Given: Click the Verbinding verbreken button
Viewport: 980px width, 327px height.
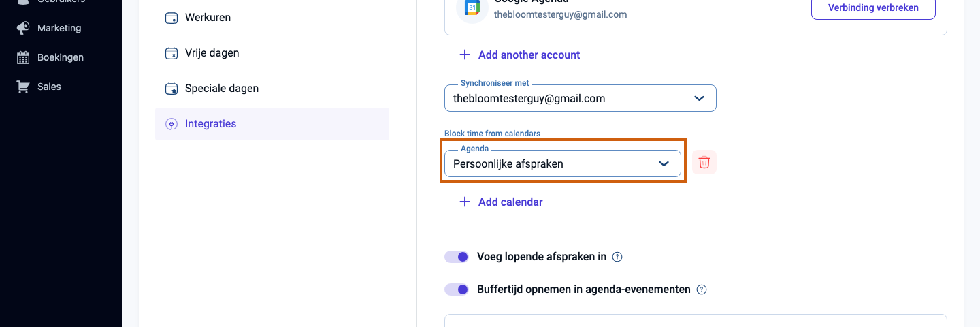Looking at the screenshot, I should 873,8.
